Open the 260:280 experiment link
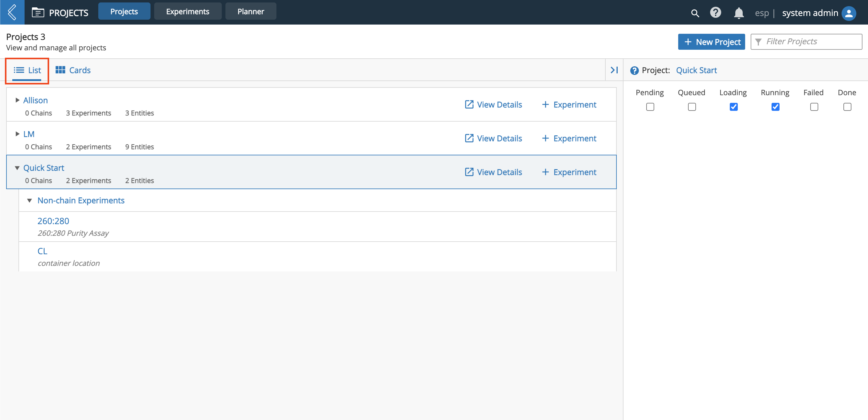Screen dimensions: 868x420 [x=53, y=221]
